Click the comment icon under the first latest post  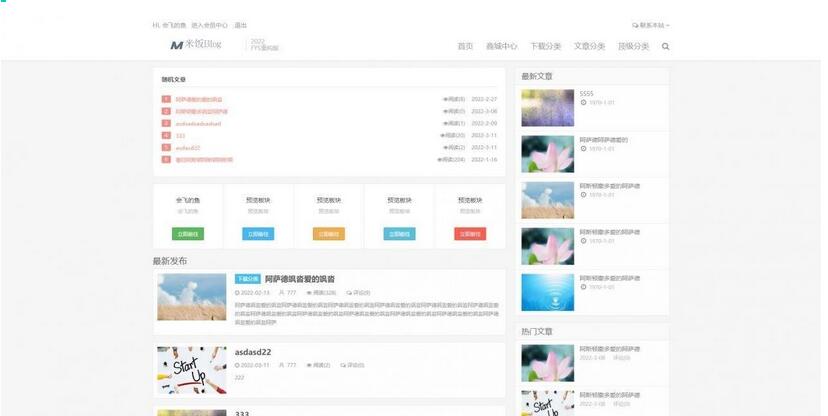click(346, 293)
